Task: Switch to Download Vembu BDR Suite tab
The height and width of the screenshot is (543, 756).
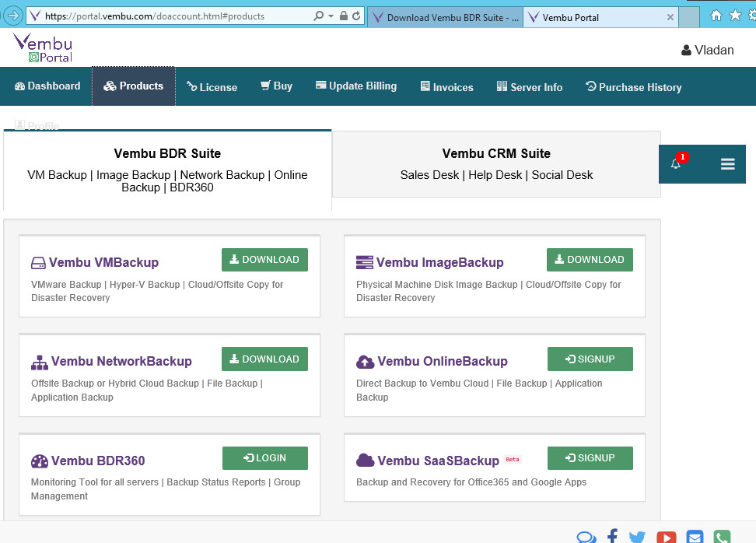Action: tap(445, 17)
